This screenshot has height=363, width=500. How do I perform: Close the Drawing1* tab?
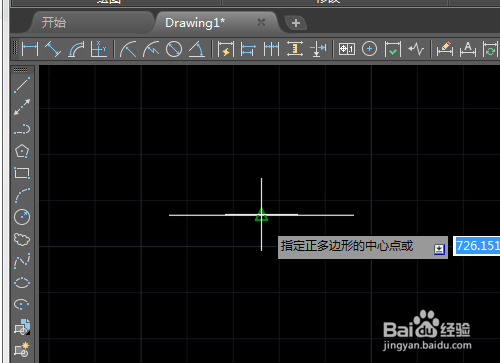261,22
